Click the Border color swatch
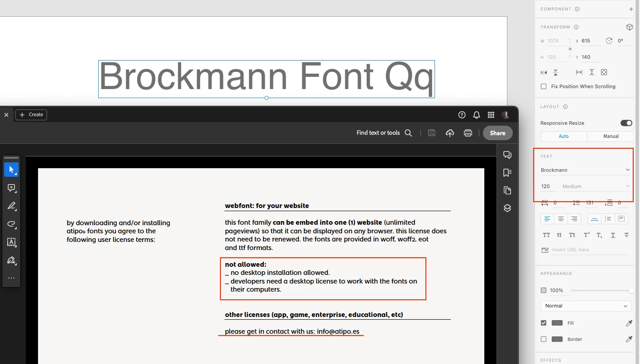This screenshot has height=364, width=640. tap(557, 339)
